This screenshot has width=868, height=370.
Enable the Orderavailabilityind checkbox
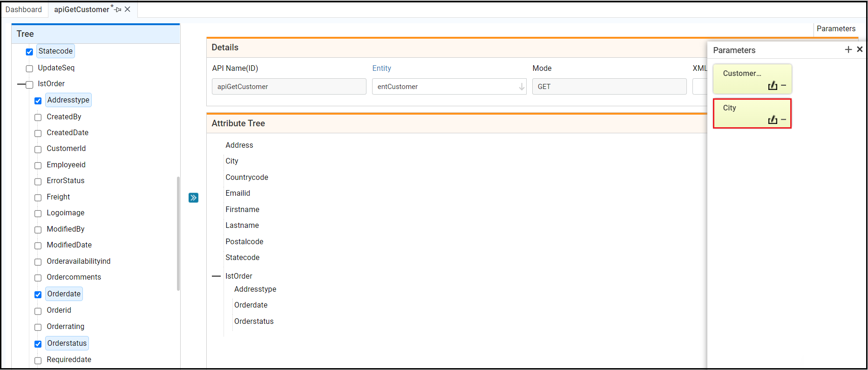pos(38,262)
